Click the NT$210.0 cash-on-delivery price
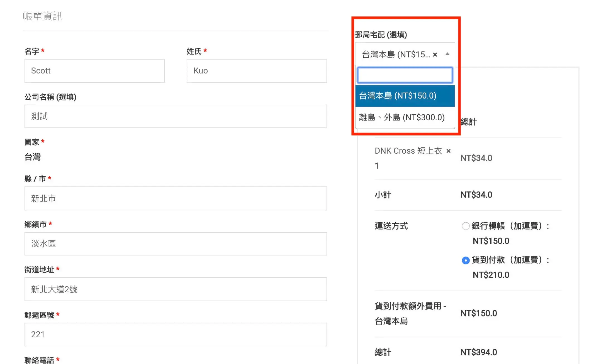594x364 pixels. 491,275
